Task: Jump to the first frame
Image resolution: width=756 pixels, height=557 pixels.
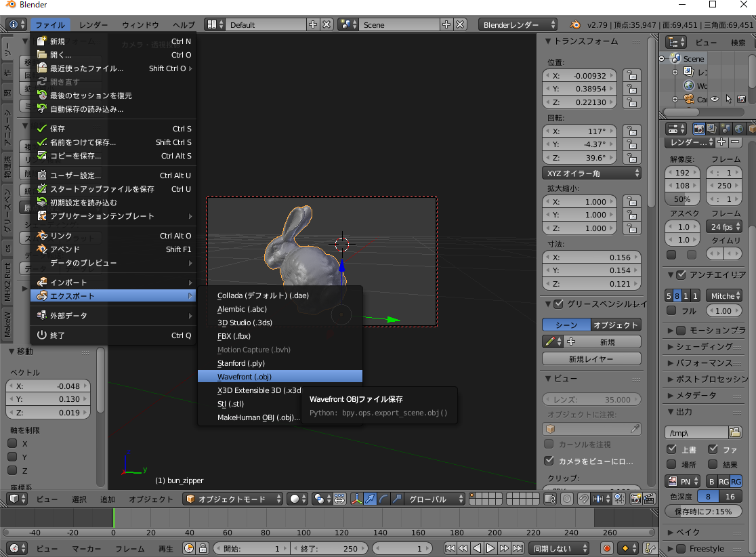Action: click(x=450, y=548)
